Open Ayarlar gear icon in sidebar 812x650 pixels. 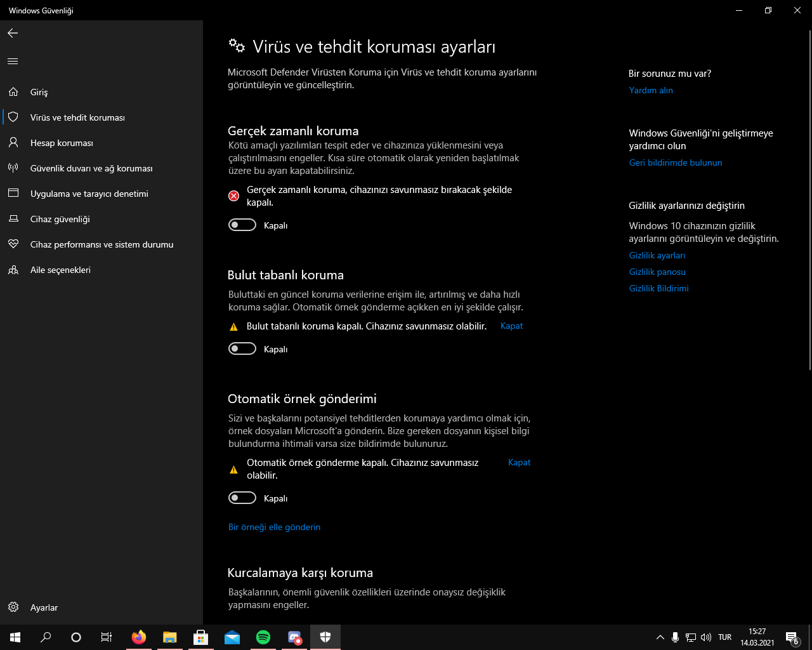point(13,607)
